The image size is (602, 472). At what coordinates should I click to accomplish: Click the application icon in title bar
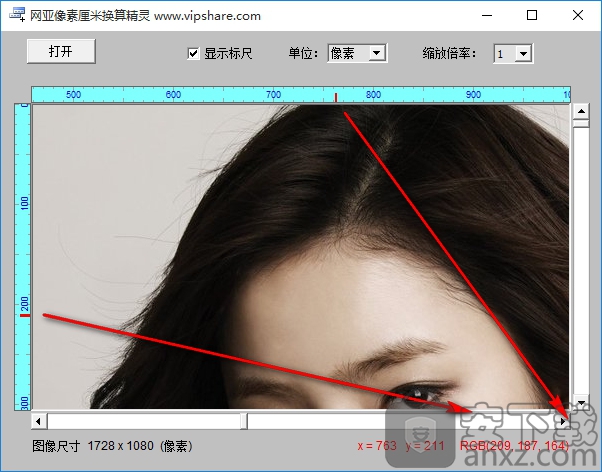click(17, 15)
